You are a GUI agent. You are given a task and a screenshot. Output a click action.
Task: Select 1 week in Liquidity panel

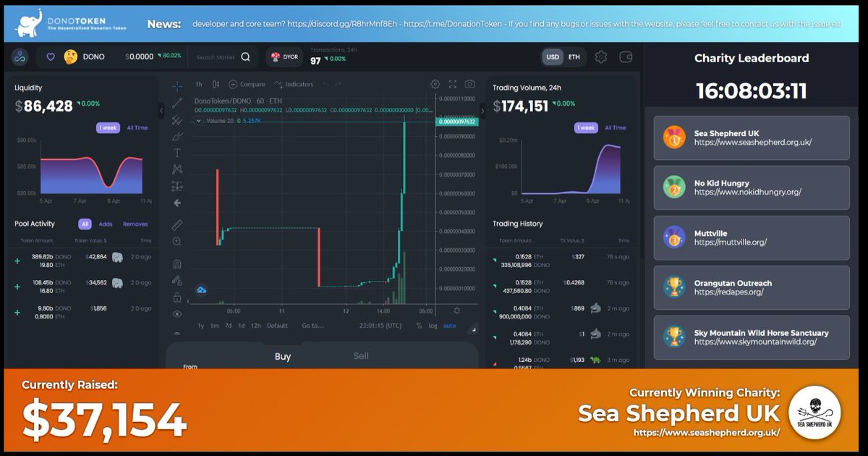pyautogui.click(x=108, y=127)
